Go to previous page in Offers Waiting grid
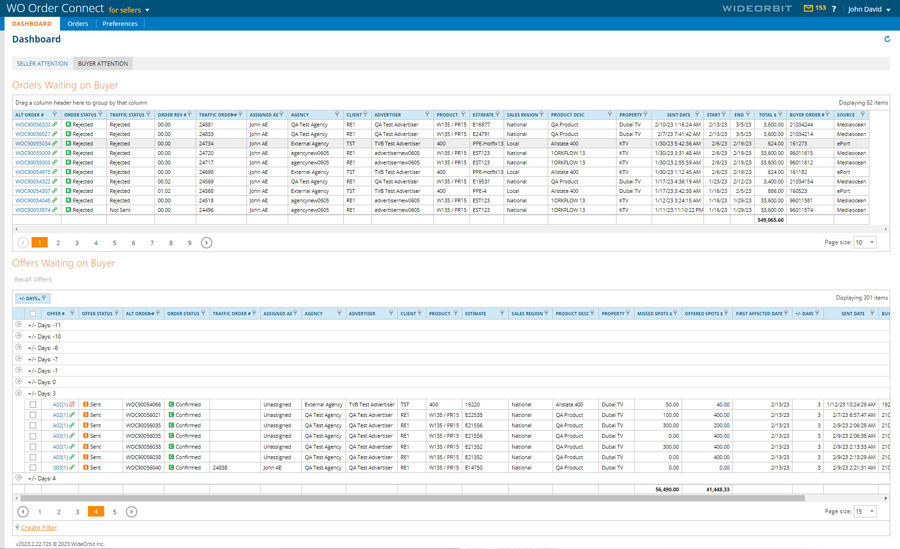Viewport: 900px width, 549px height. click(x=23, y=512)
